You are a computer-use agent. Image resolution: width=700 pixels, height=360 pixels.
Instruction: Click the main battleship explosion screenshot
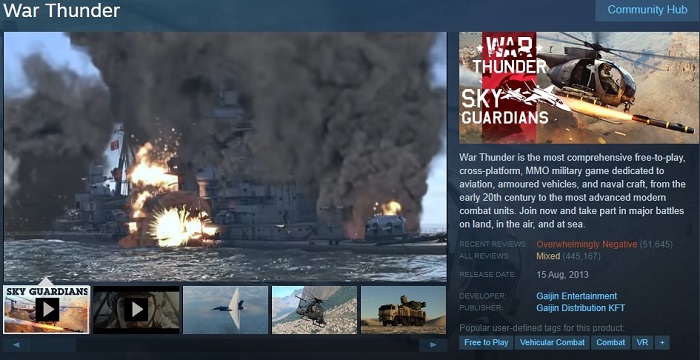coord(225,157)
